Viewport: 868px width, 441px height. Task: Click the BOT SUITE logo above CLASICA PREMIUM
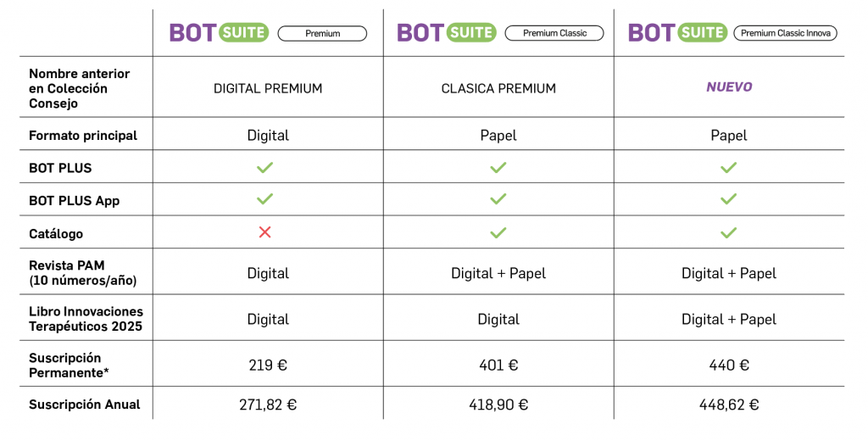447,33
